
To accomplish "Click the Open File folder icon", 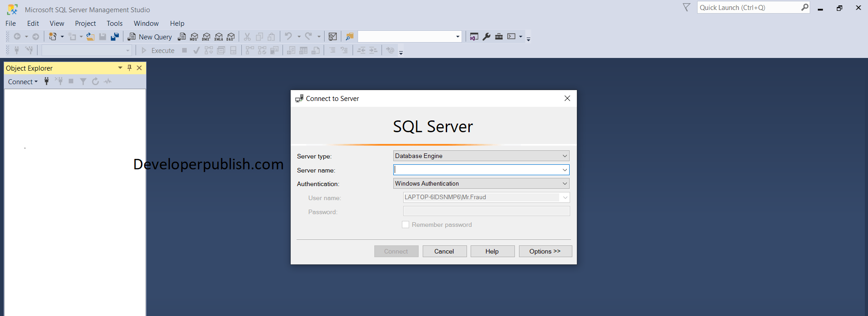I will point(90,37).
